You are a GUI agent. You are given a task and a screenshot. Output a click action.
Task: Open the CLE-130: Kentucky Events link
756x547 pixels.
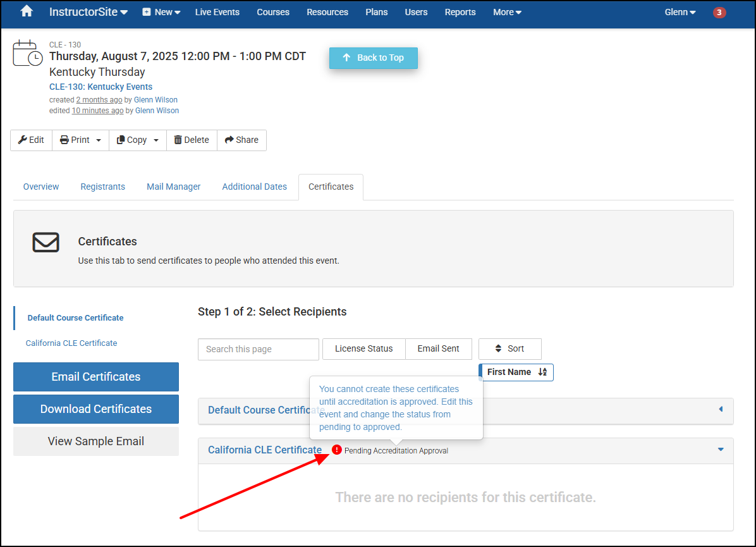[x=101, y=87]
